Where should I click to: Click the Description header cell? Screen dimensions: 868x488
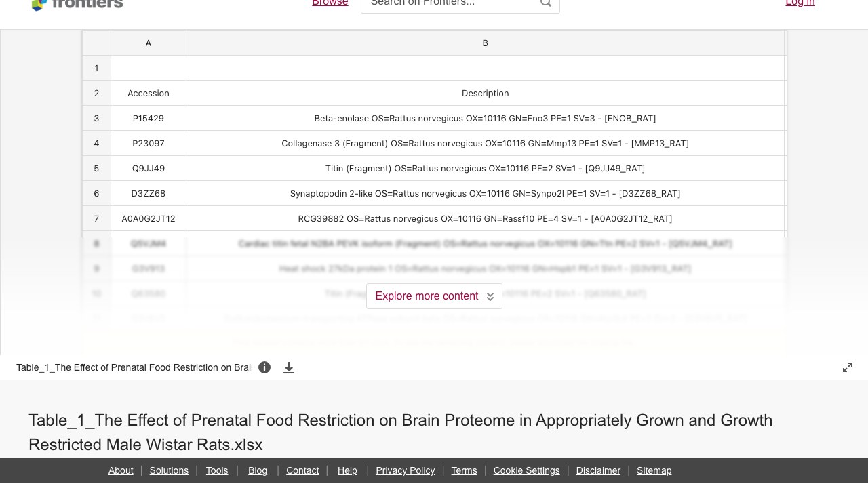click(485, 93)
